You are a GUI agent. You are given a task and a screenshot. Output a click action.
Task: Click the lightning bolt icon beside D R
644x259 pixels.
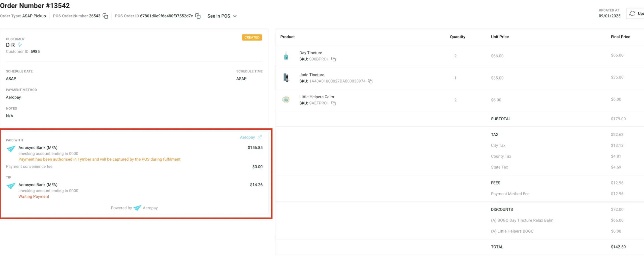coord(19,45)
